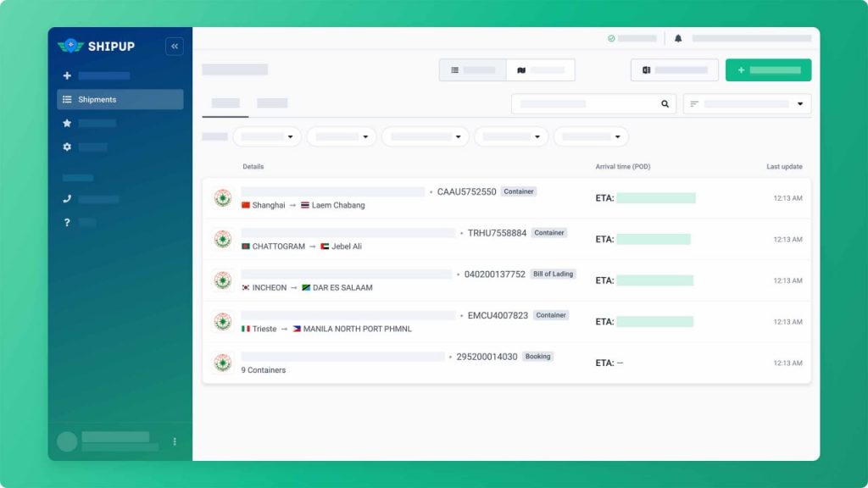Image resolution: width=868 pixels, height=488 pixels.
Task: Select the star icon in the sidebar
Action: [66, 121]
